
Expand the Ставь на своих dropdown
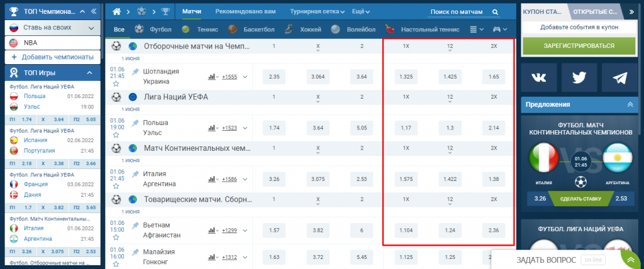(x=92, y=27)
